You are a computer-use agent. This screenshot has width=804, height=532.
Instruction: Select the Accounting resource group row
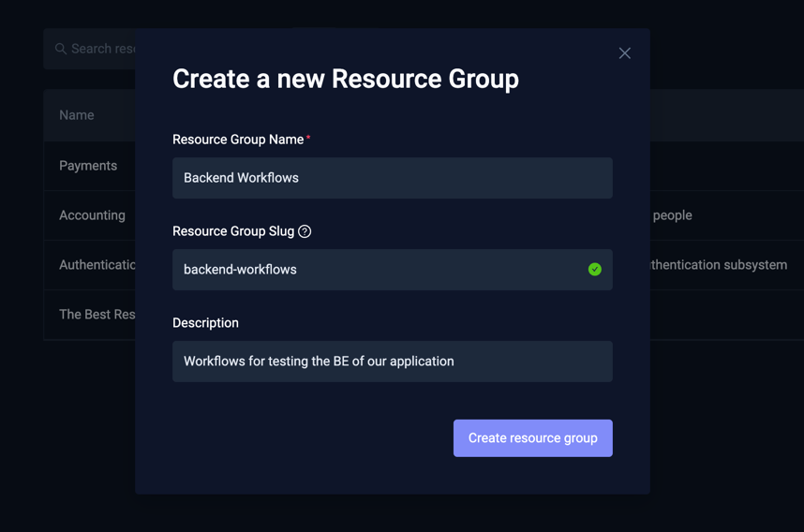(x=92, y=215)
